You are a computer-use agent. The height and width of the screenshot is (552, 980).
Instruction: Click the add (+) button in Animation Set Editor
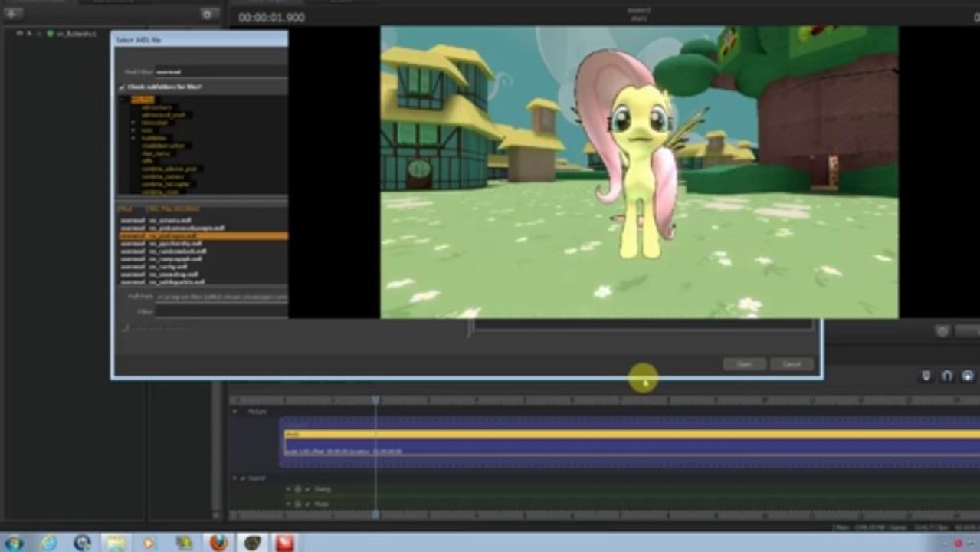coord(14,13)
